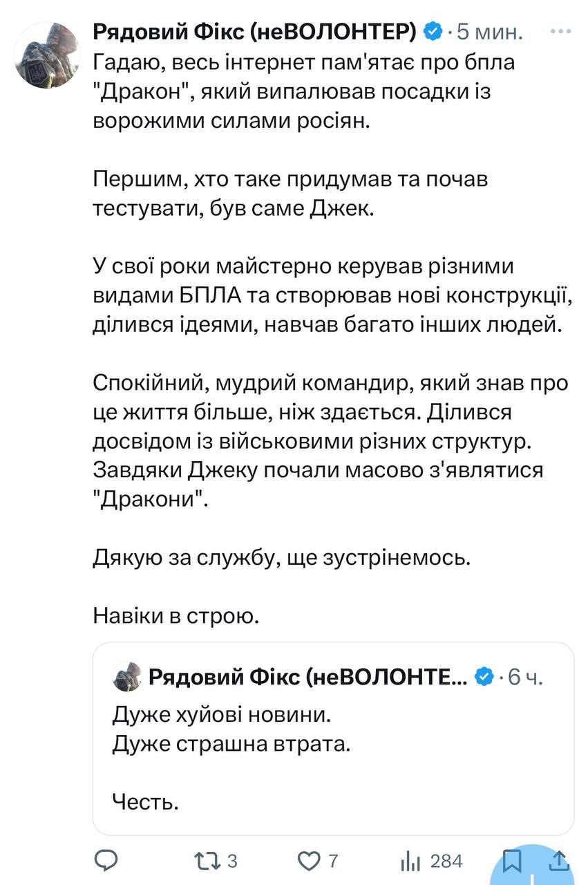Viewport: 588px width, 885px height.
Task: Click the "6 ч." quoted post timestamp
Action: [525, 677]
